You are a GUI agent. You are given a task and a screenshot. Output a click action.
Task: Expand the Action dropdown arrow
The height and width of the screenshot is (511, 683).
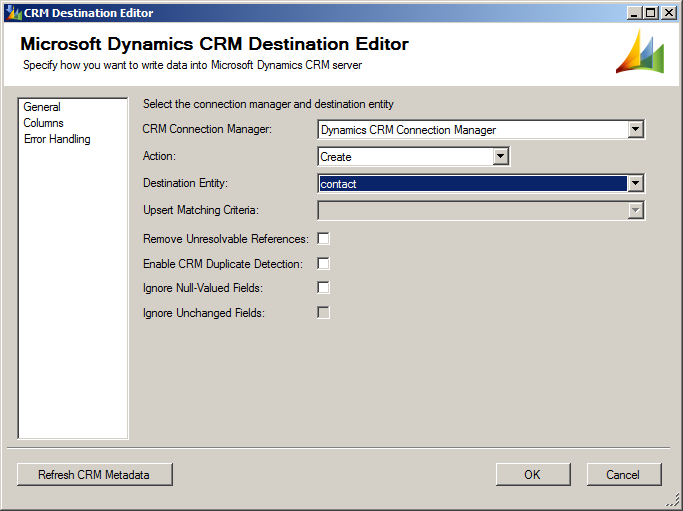coord(500,156)
